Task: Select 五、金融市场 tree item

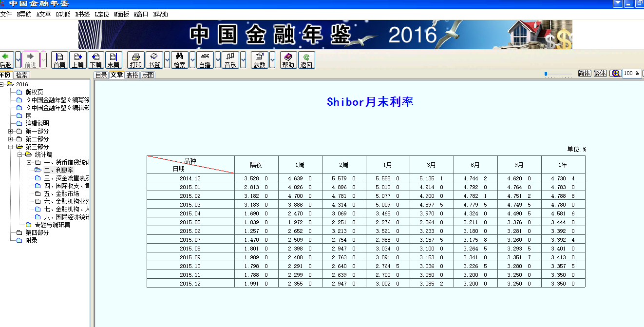Action: coord(61,193)
